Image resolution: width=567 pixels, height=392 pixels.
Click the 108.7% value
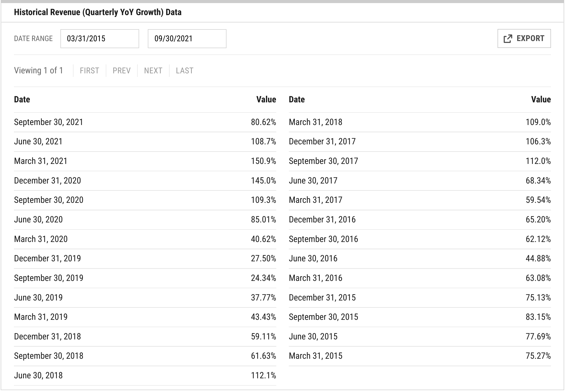click(263, 142)
